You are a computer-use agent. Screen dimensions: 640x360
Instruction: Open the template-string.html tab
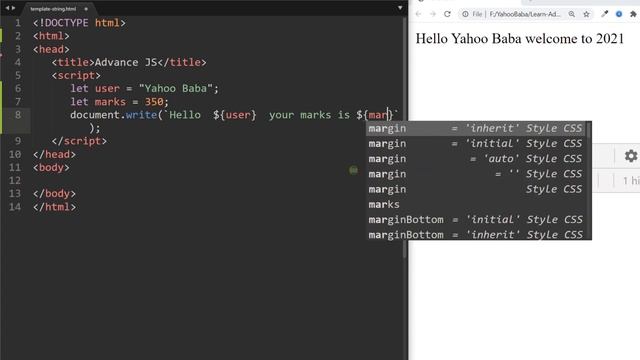click(53, 9)
